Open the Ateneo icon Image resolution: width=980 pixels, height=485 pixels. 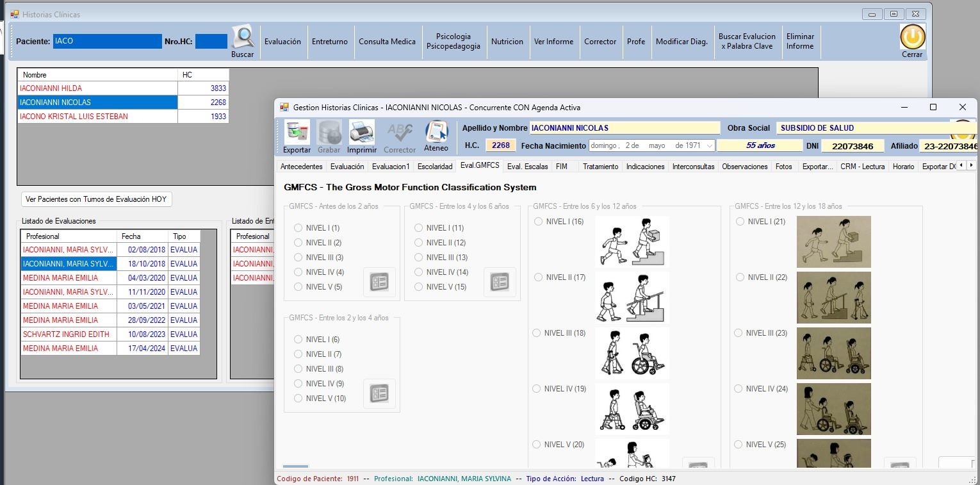[436, 132]
